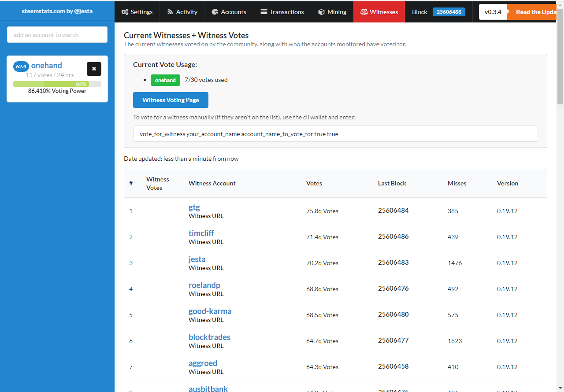Click the Witnesses balance scale icon
564x392 pixels.
[364, 12]
